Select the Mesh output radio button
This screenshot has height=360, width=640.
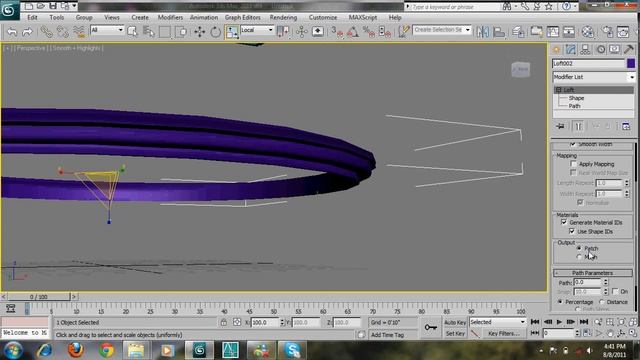[x=579, y=257]
